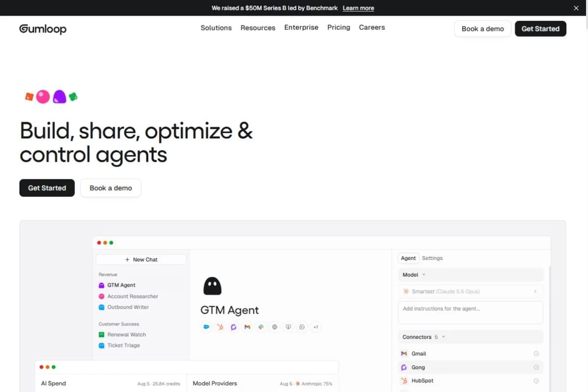
Task: Open the Gumloop logo home link
Action: 43,29
